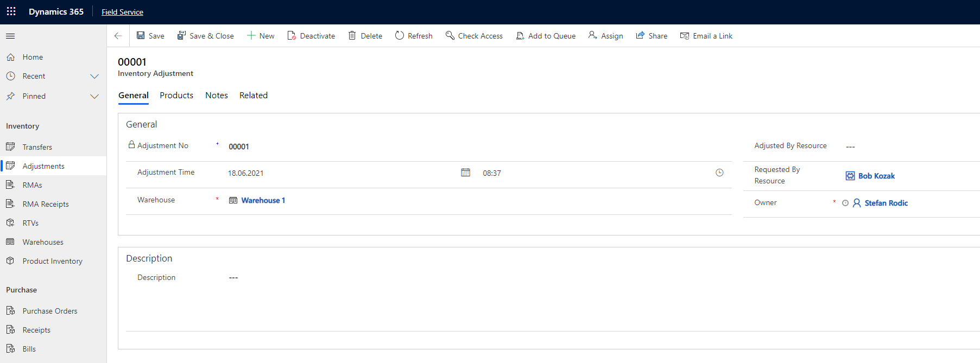Expand the Recent chevron
The image size is (980, 363).
click(x=94, y=77)
